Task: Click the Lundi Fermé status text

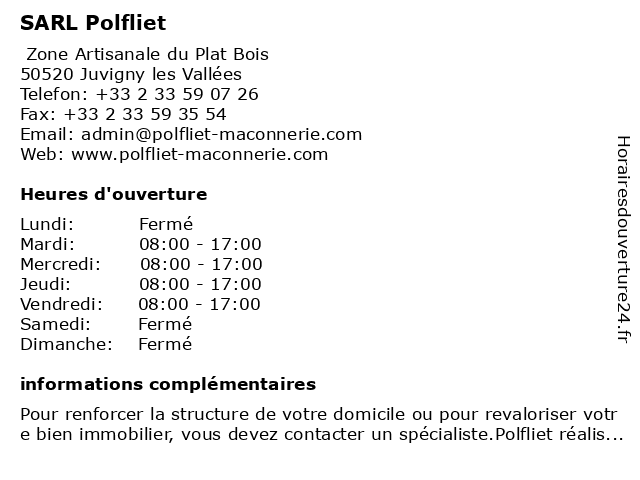Action: pos(166,224)
